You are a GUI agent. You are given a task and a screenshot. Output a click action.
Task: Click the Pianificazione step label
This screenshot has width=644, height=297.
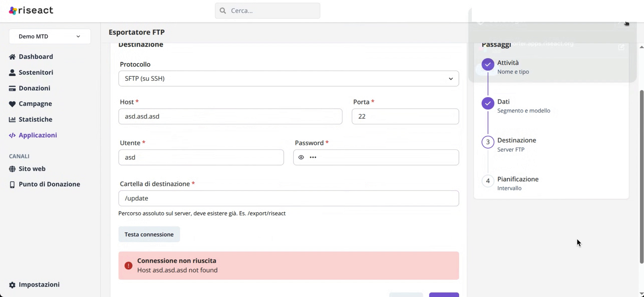point(518,179)
